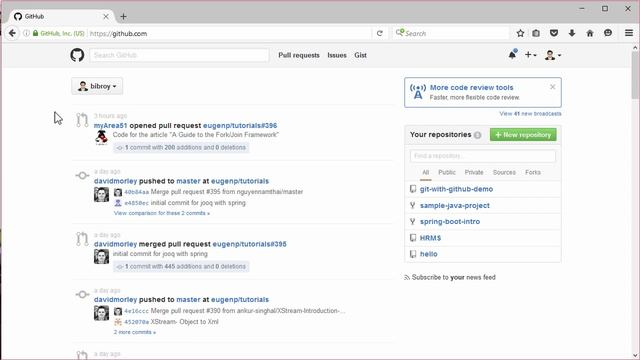The height and width of the screenshot is (360, 640).
Task: Select the Private repositories tab
Action: pos(474,172)
